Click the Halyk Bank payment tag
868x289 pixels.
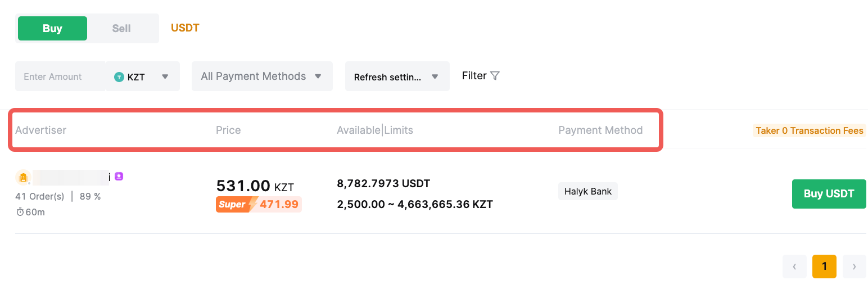587,191
